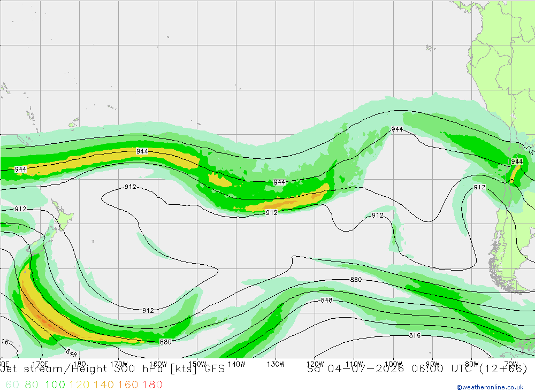Click the 944 label near 160W
535x392 pixels.
[x=142, y=151]
